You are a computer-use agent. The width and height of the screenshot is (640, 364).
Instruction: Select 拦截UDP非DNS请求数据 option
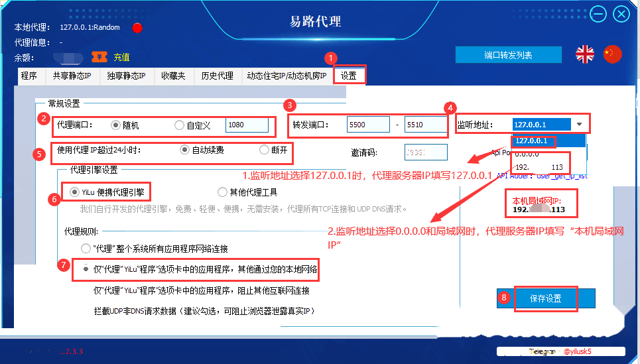point(204,311)
